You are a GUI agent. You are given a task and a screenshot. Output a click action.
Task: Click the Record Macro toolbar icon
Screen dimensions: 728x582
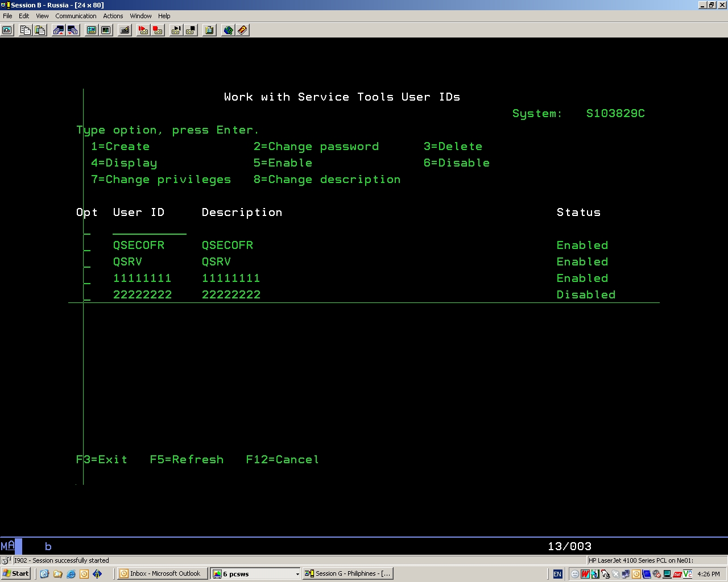143,30
